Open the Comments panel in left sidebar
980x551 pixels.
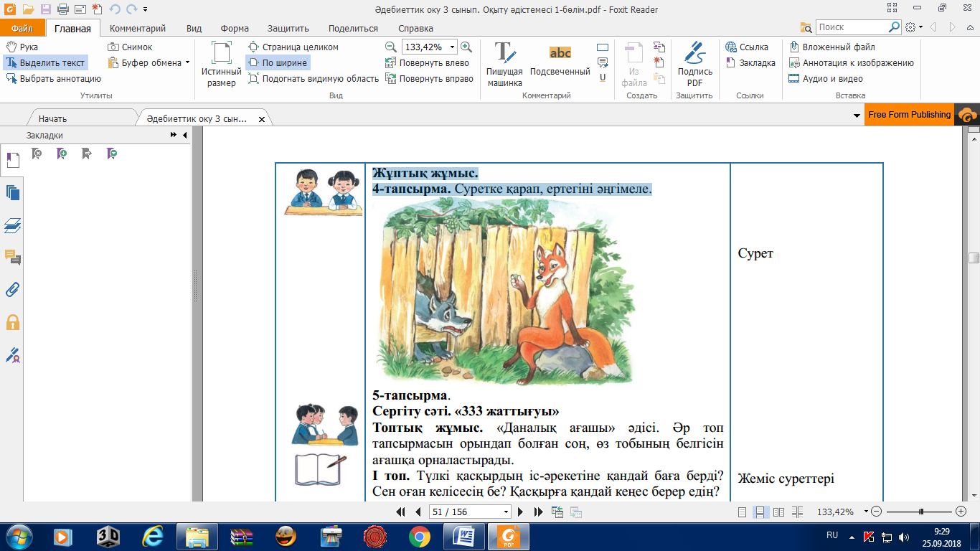12,257
